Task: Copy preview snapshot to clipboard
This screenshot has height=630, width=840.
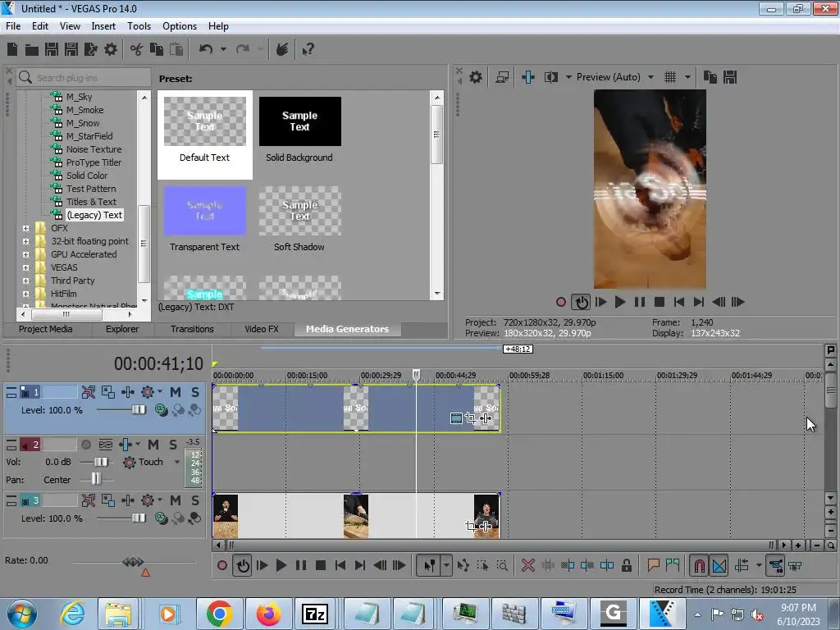Action: (710, 77)
